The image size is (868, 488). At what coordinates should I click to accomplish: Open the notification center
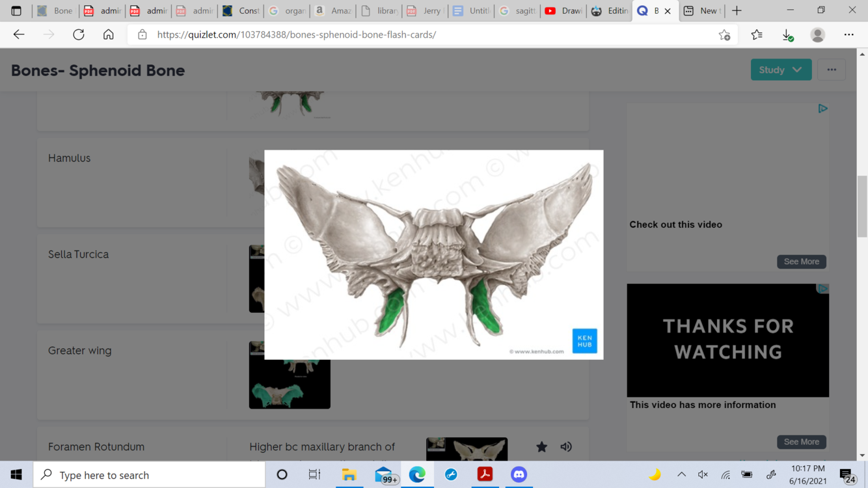coord(847,476)
